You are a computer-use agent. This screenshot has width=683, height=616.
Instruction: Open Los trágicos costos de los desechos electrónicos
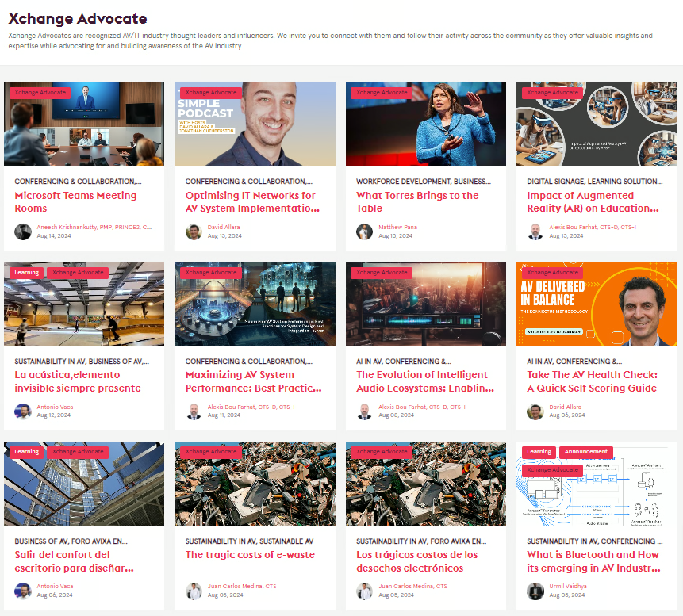[x=416, y=561]
